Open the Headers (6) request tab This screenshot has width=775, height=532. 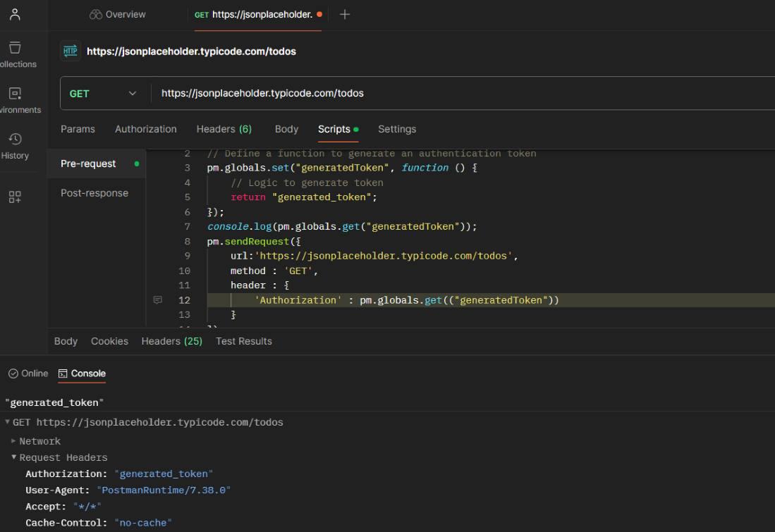tap(224, 129)
